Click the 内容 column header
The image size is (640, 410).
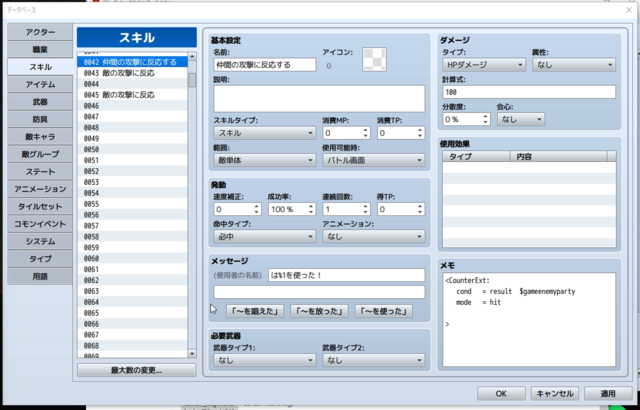click(558, 157)
